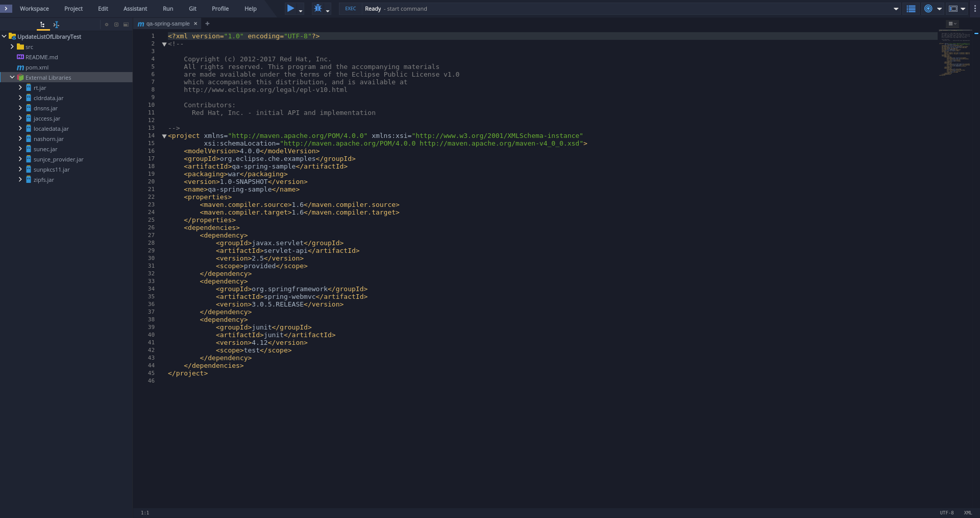Image resolution: width=980 pixels, height=518 pixels.
Task: Open the run configurations dropdown arrow beside the play icon
Action: click(x=301, y=10)
